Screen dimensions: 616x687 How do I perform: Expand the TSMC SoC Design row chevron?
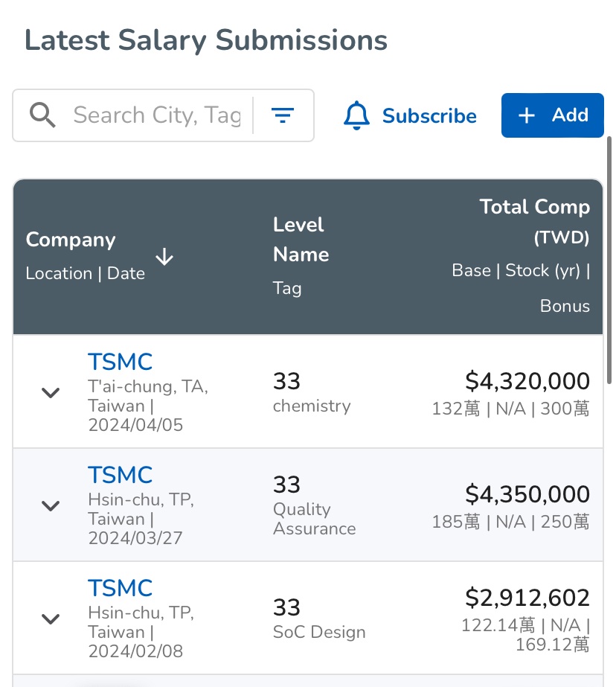tap(51, 619)
